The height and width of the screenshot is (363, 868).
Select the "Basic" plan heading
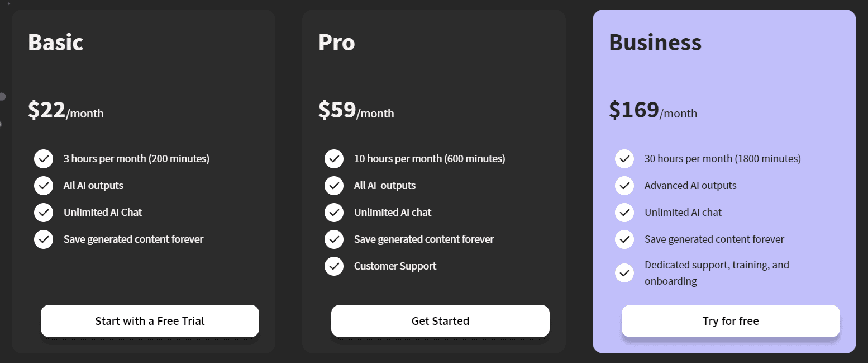[x=55, y=42]
